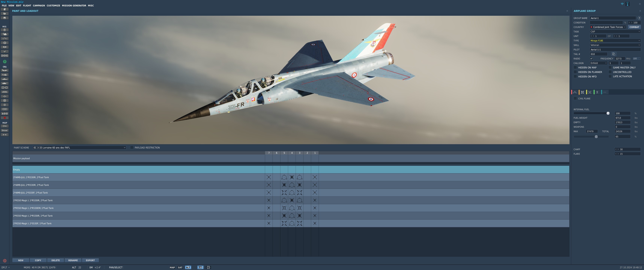Click the settings gear in status bar
This screenshot has height=270, width=644.
pos(209,268)
